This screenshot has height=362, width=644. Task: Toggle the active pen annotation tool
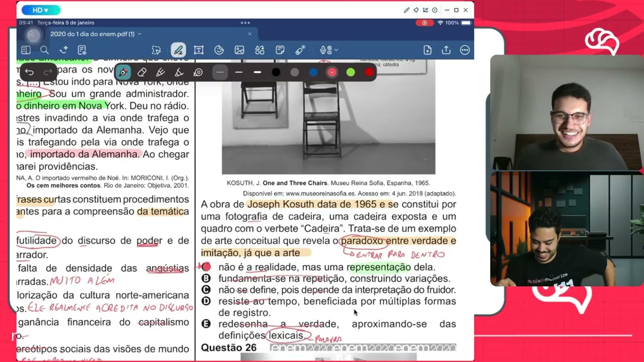[x=178, y=50]
